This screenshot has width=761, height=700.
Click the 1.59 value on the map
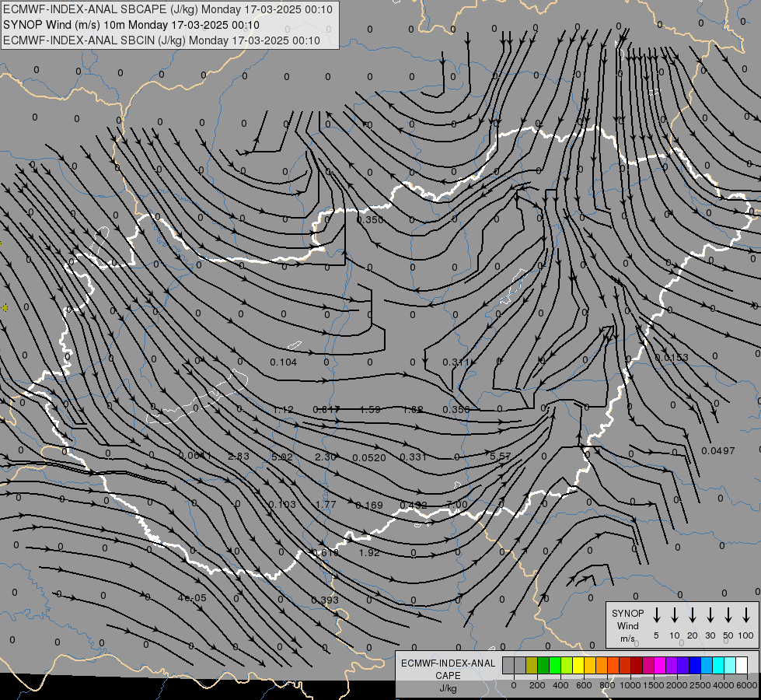pyautogui.click(x=370, y=410)
